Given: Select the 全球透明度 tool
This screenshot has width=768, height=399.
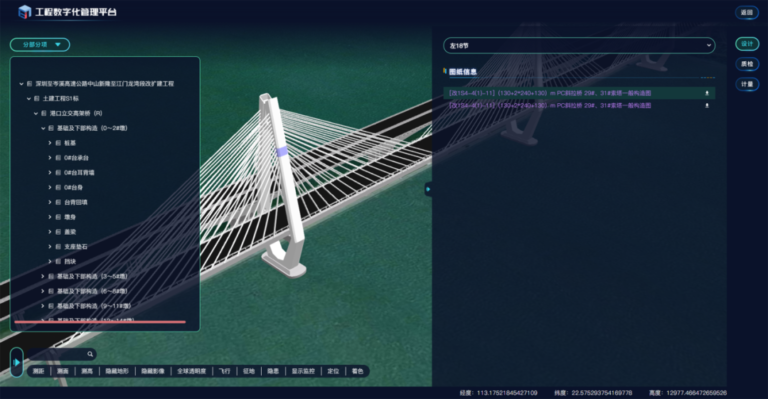Looking at the screenshot, I should click(x=192, y=371).
